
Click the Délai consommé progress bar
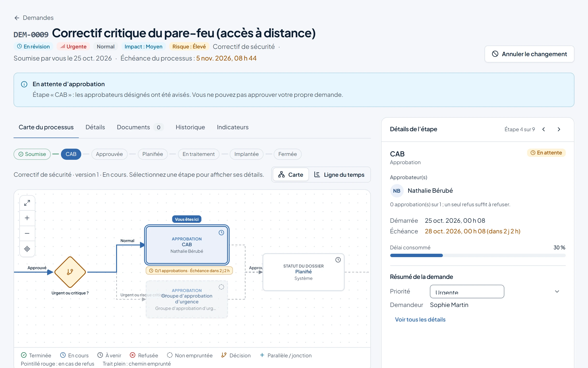click(x=478, y=255)
